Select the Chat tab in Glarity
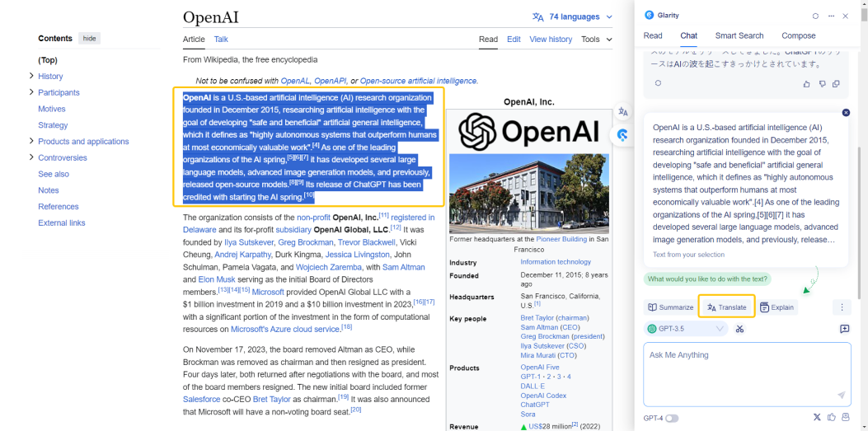Image resolution: width=868 pixels, height=431 pixels. click(x=688, y=35)
